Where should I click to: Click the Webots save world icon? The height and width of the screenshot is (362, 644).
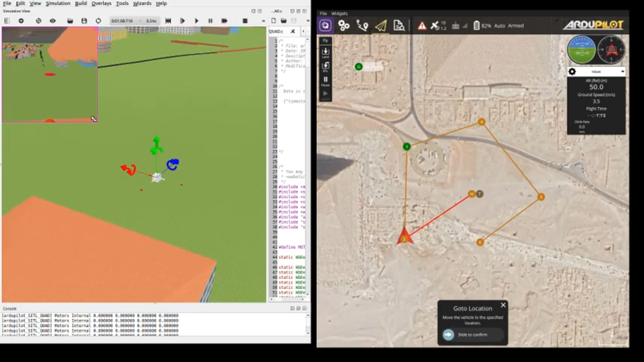pos(84,21)
